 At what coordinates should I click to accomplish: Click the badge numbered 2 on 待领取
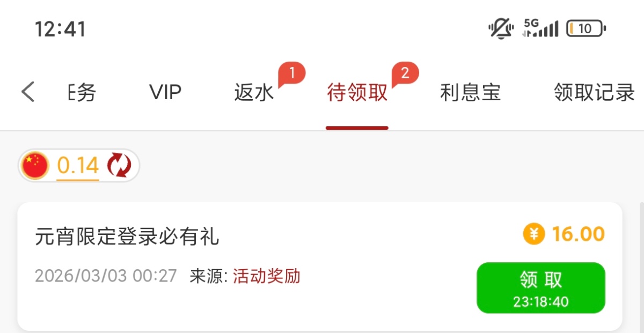point(405,75)
